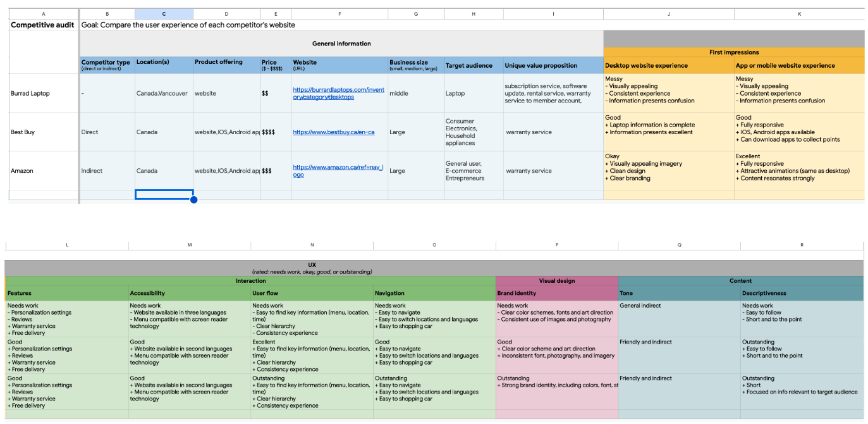Image resolution: width=868 pixels, height=424 pixels.
Task: Click the "Brand identity" column heading
Action: (x=557, y=293)
